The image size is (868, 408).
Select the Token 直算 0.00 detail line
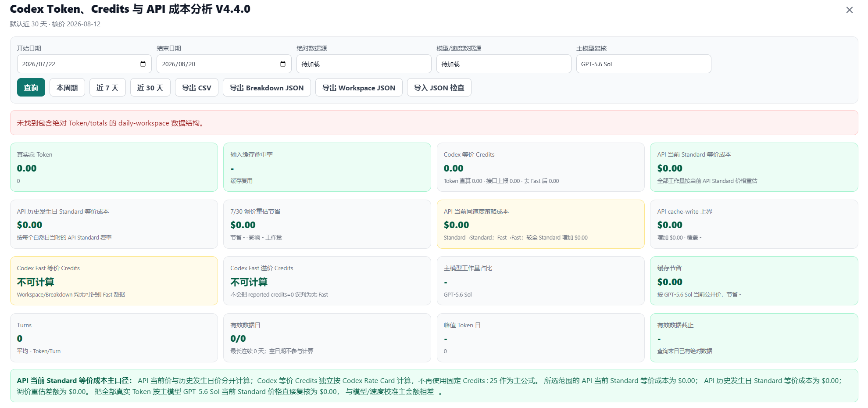pyautogui.click(x=501, y=181)
